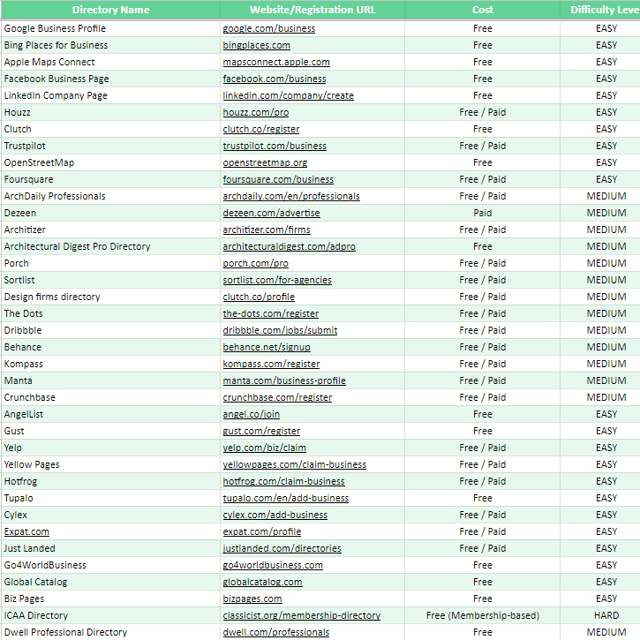Follow the yellowpages.com/claim-business link
The height and width of the screenshot is (640, 640).
click(294, 464)
